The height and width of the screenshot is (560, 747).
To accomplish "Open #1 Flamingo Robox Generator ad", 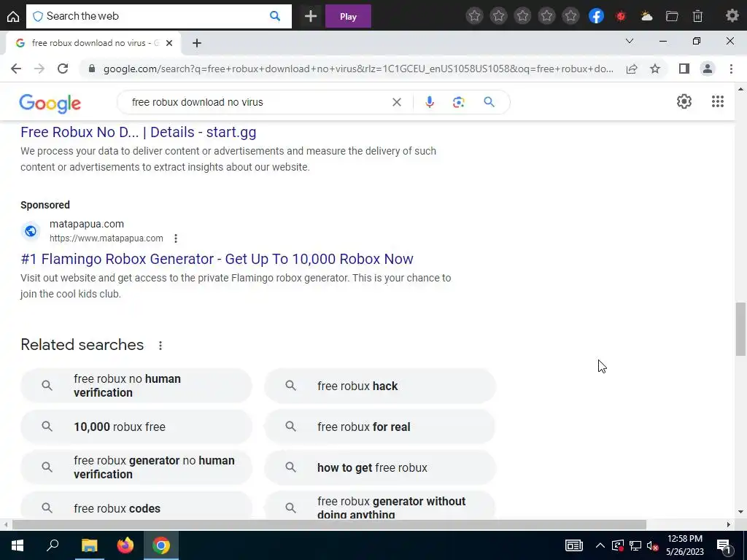I will pyautogui.click(x=217, y=259).
